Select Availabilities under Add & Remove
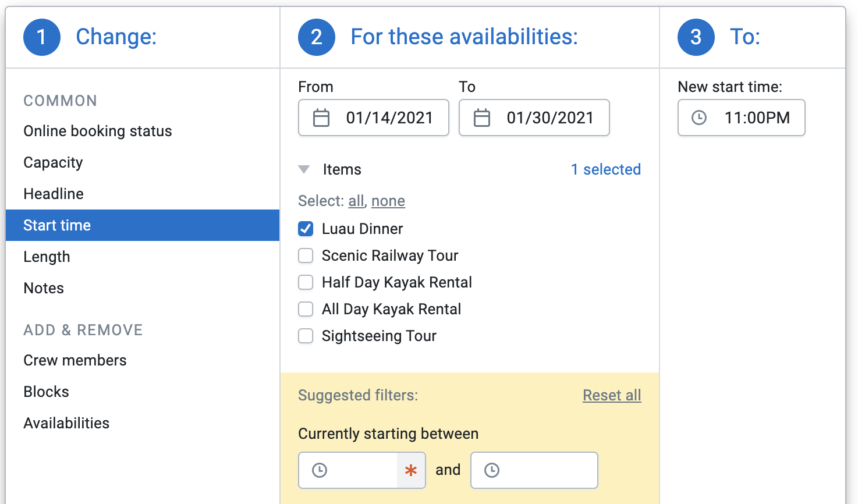Screen dimensions: 858x504 (x=66, y=423)
